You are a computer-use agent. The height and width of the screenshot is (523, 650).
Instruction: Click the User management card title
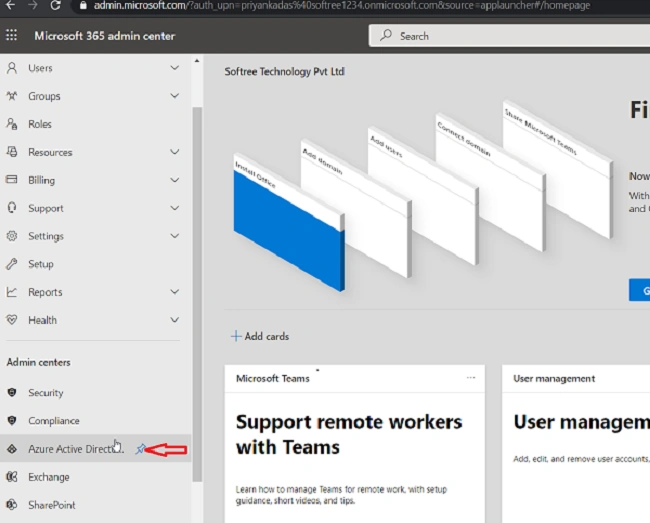point(554,378)
